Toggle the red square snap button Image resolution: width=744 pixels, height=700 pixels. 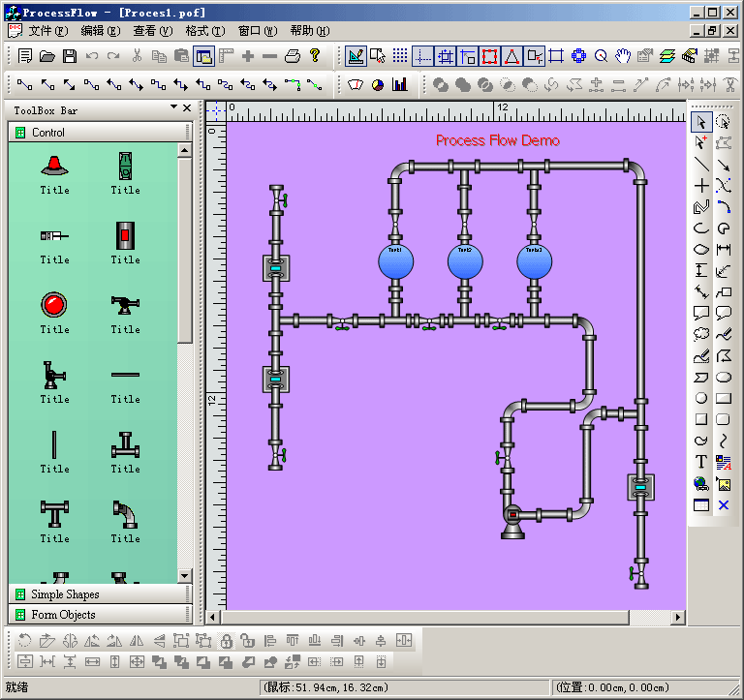click(x=489, y=56)
